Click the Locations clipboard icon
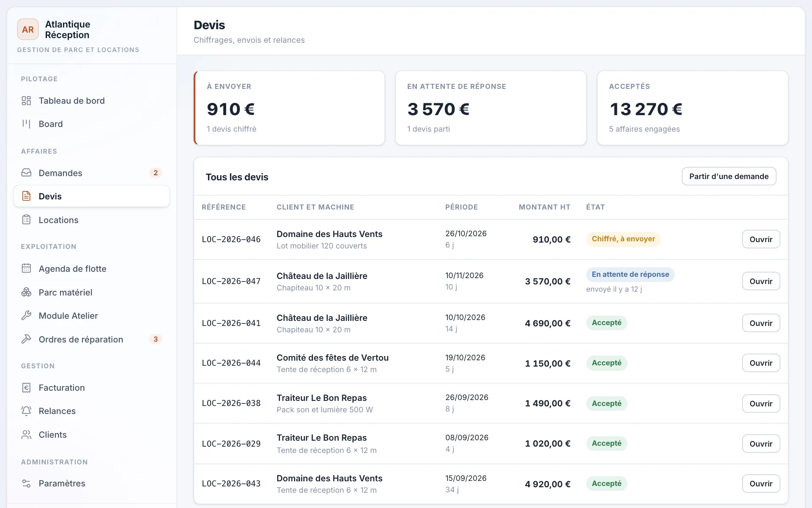This screenshot has height=508, width=812. (26, 220)
